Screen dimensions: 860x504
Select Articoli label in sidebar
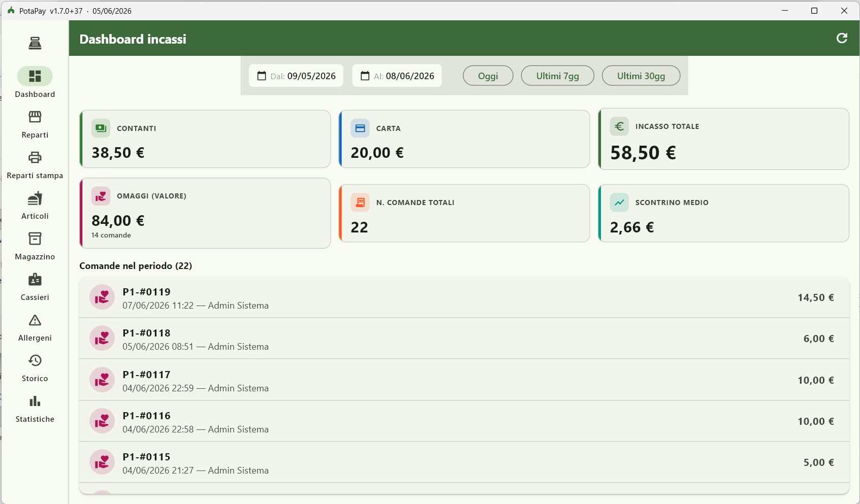coord(35,216)
